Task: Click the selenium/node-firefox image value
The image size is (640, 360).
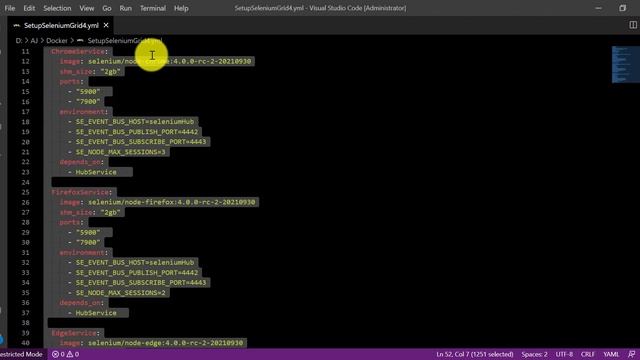Action: pyautogui.click(x=171, y=202)
